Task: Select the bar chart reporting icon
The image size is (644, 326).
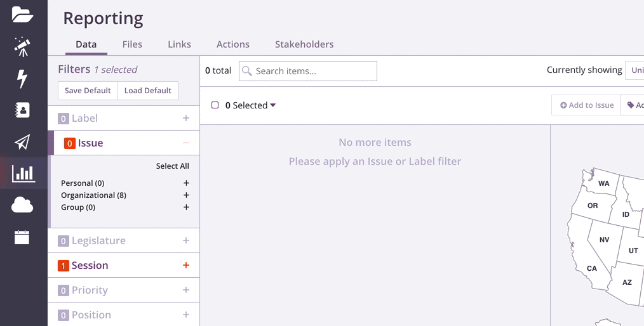Action: pyautogui.click(x=23, y=173)
